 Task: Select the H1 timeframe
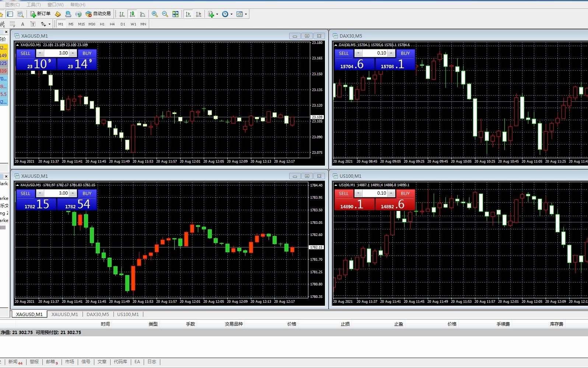[102, 24]
